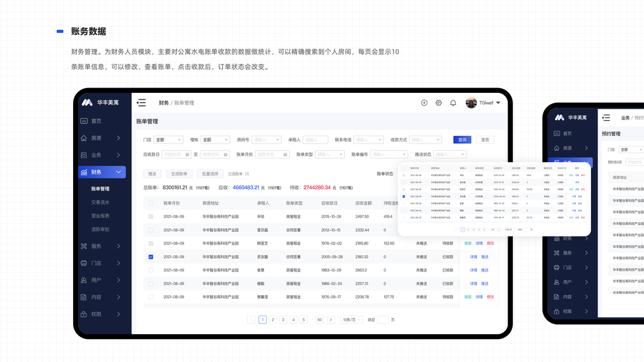
Task: Click calendar icon in 开始时间 field
Action: tap(187, 154)
